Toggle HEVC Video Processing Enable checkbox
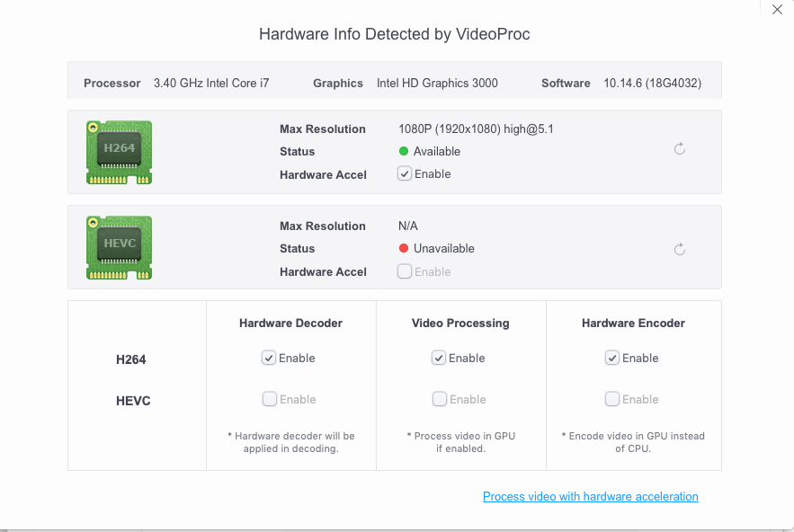794x532 pixels. pyautogui.click(x=439, y=399)
